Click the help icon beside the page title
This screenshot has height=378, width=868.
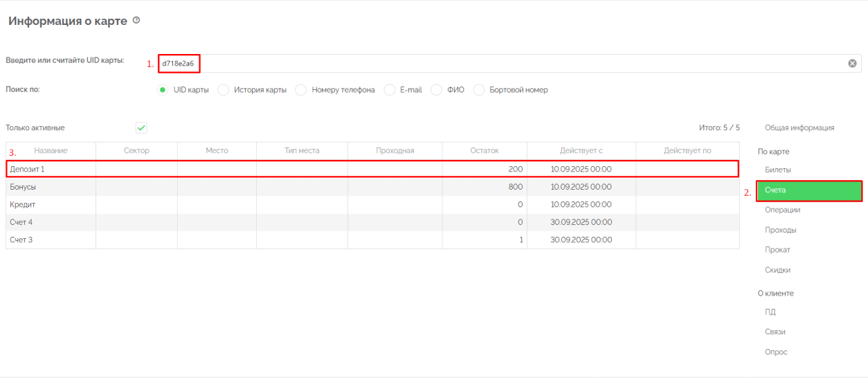[136, 21]
